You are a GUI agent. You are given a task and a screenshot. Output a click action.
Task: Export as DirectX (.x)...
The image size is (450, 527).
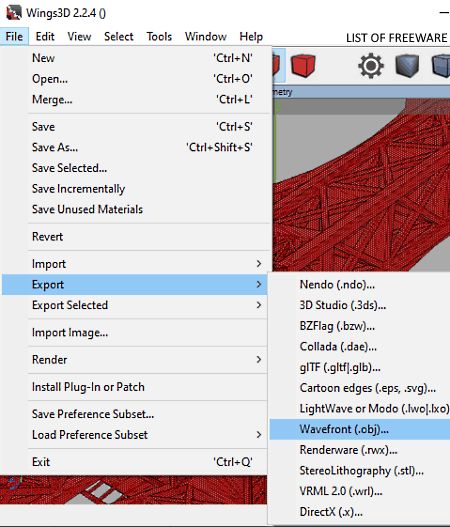pos(360,512)
